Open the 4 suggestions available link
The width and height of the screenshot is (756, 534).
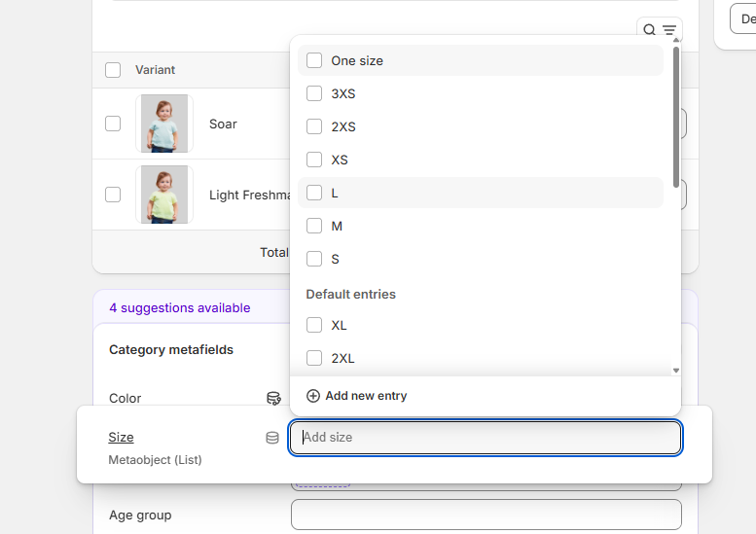coord(180,308)
